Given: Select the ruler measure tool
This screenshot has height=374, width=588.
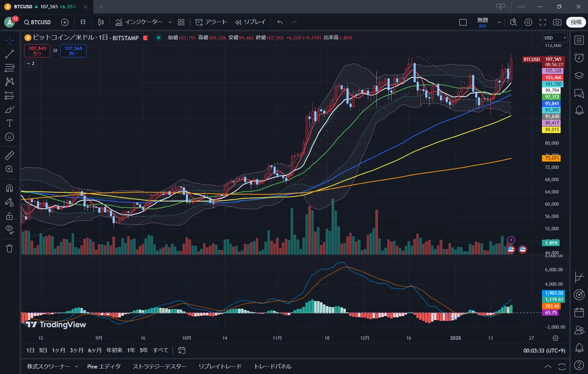Looking at the screenshot, I should pos(9,155).
